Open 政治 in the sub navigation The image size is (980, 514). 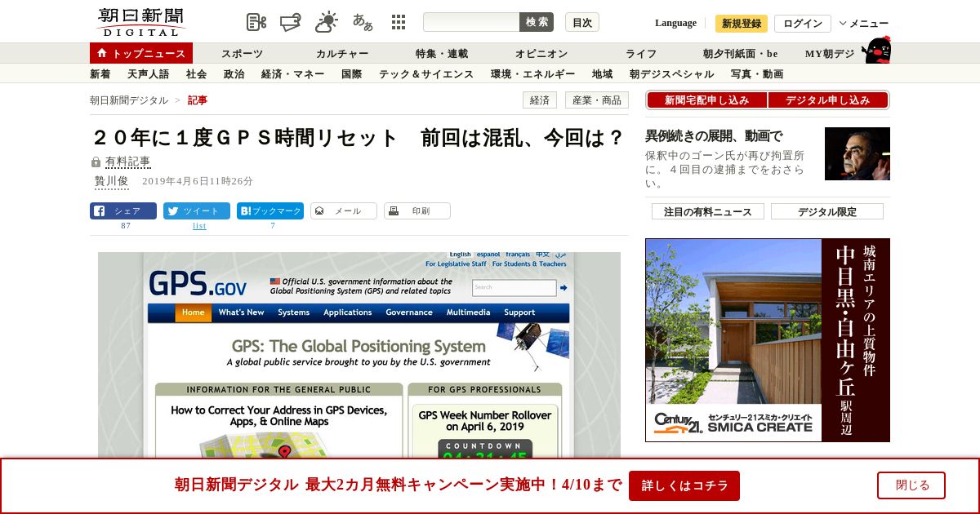[x=234, y=74]
